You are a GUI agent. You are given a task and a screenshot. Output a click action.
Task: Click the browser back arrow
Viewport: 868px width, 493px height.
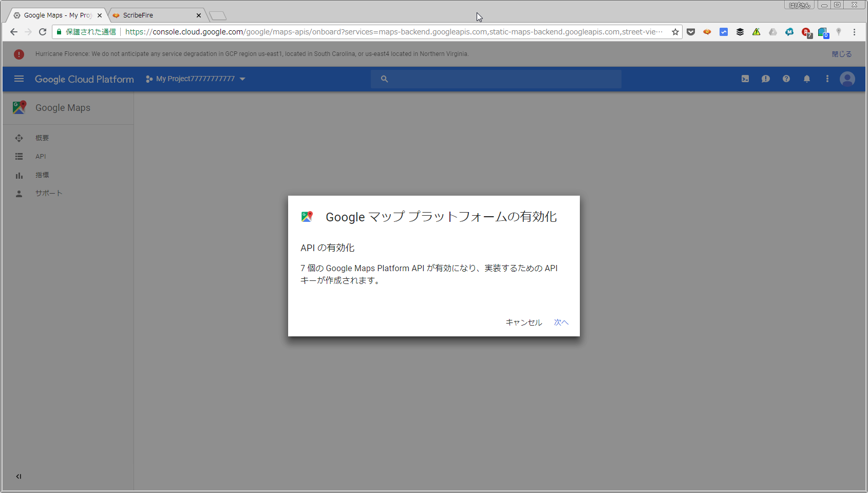click(x=14, y=32)
